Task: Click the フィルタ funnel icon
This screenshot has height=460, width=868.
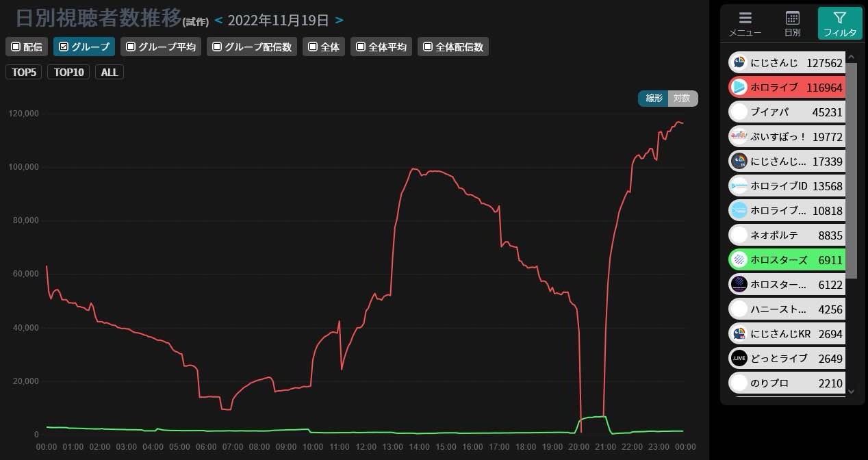Action: [840, 18]
